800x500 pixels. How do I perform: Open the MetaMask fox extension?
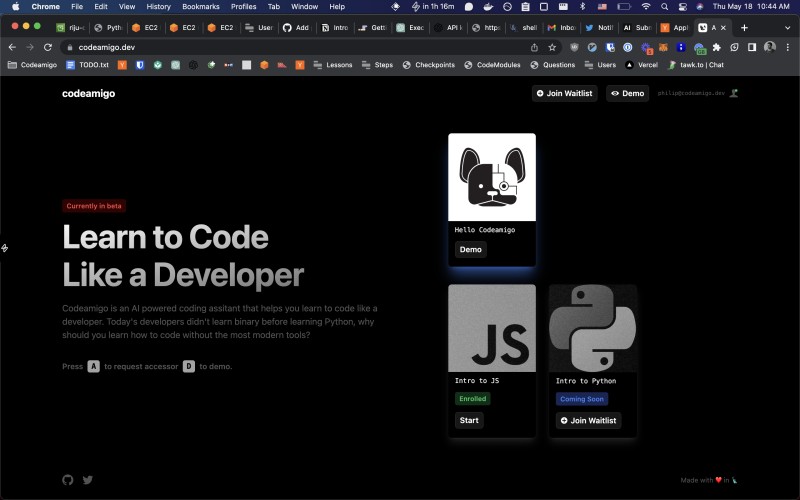point(663,47)
